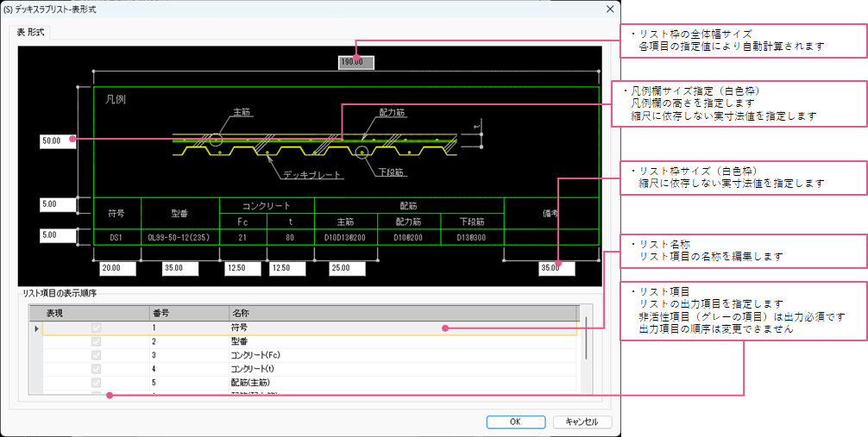Click the 配筋(主筋) name cell
Viewport: 868px width, 437px height.
point(402,383)
